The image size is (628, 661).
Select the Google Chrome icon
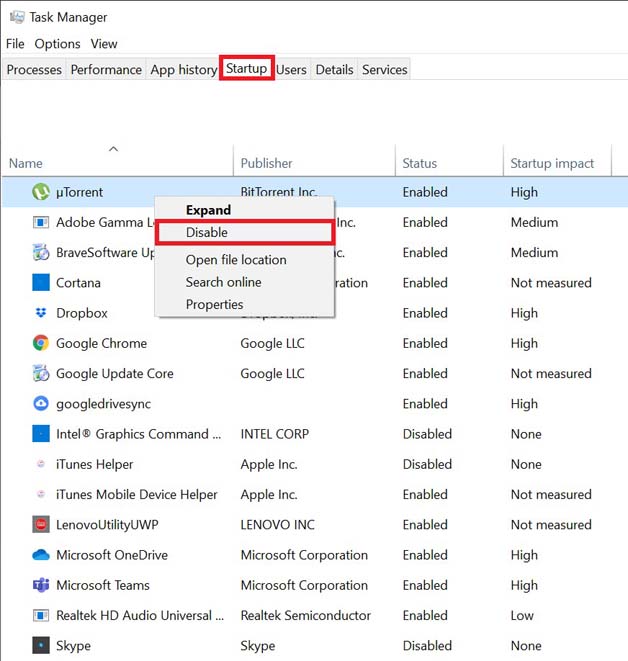point(41,343)
